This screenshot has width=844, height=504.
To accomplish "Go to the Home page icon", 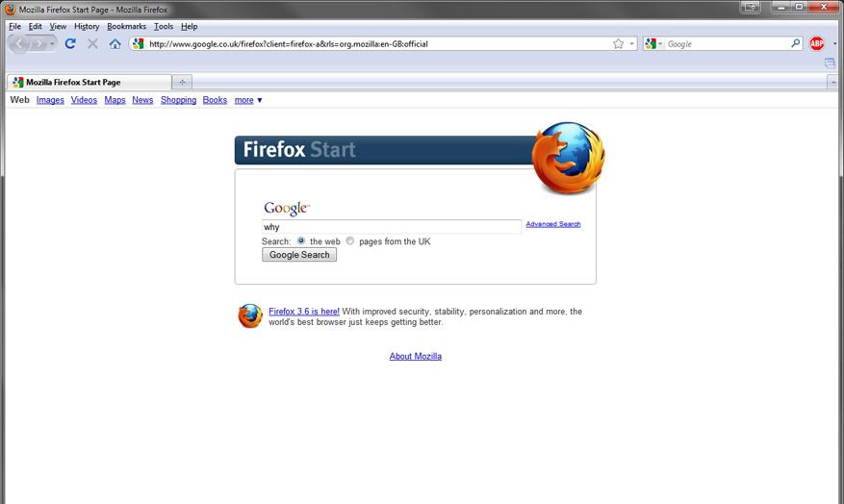I will click(115, 43).
